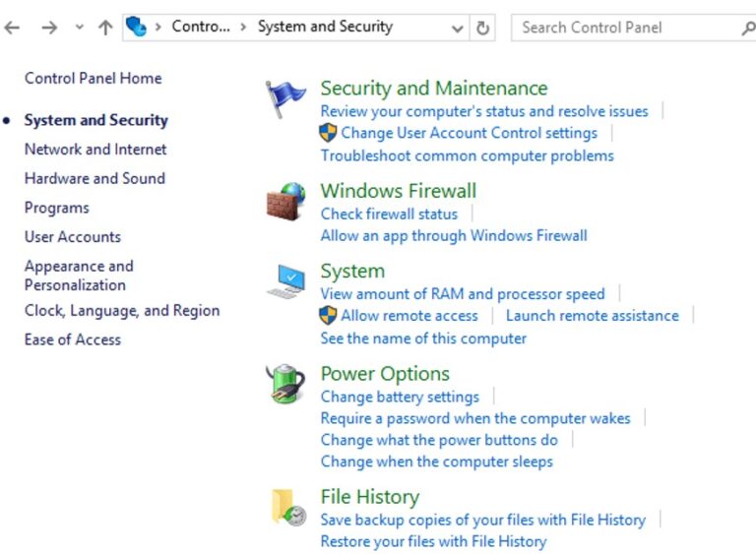Check firewall status
Image resolution: width=756 pixels, height=554 pixels.
point(389,214)
